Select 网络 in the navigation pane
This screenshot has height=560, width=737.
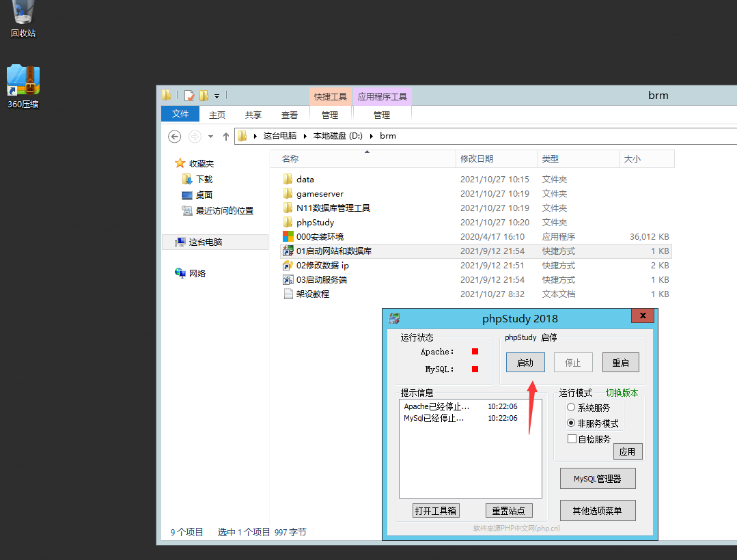click(197, 273)
